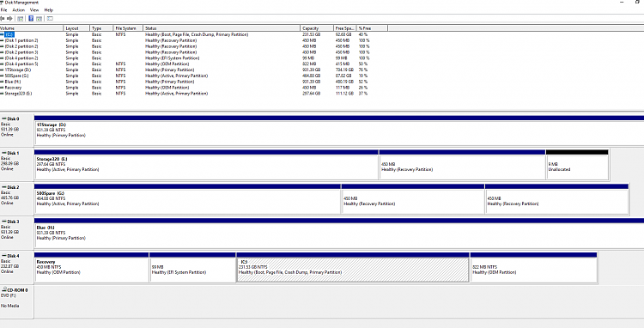The image size is (644, 328).
Task: Click the 704.19 GB free space cell
Action: tap(344, 70)
